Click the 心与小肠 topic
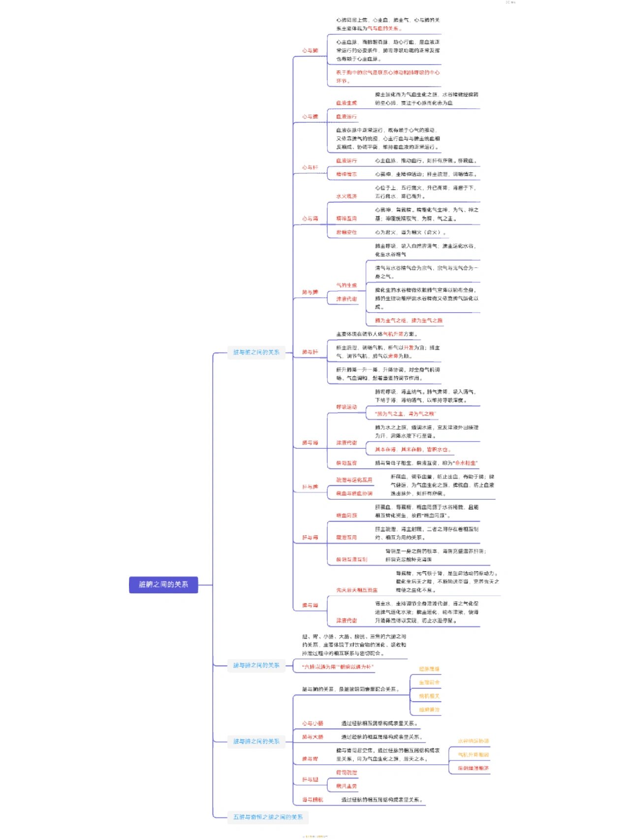Viewport: 630px width, 840px height. [x=313, y=724]
